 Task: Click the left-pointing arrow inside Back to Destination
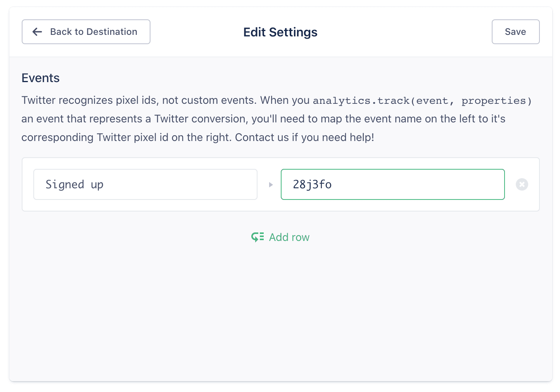coord(37,32)
